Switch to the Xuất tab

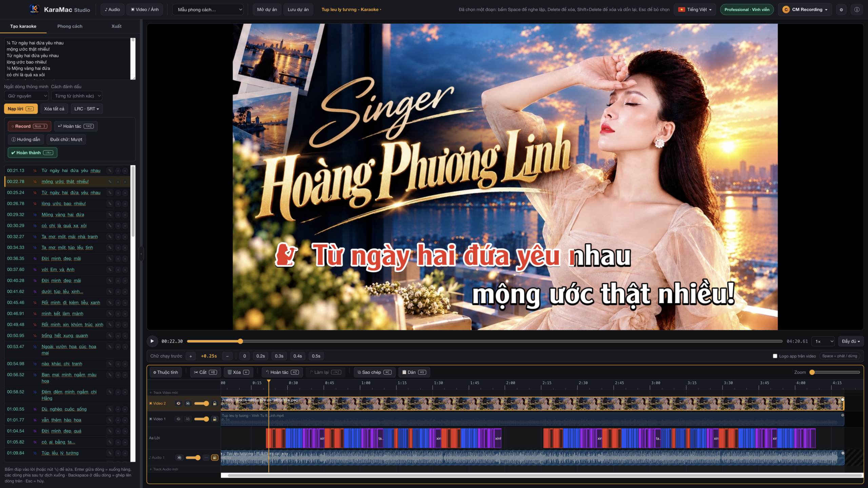(116, 26)
